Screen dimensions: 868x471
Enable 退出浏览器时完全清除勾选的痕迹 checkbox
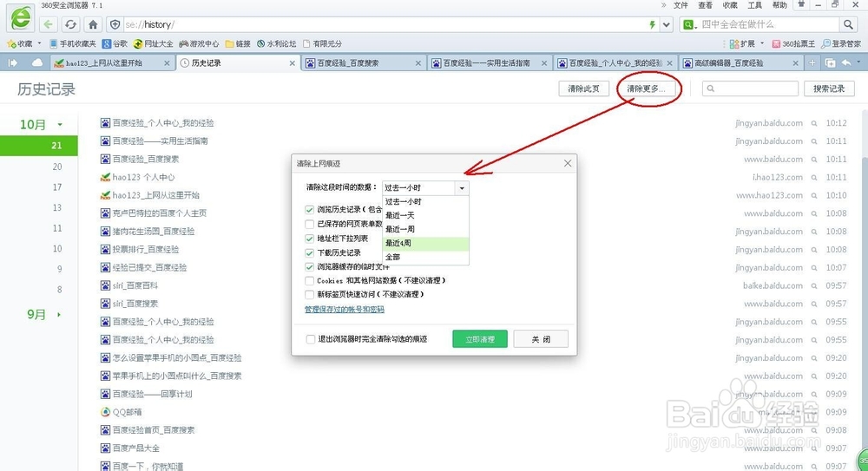(x=311, y=339)
